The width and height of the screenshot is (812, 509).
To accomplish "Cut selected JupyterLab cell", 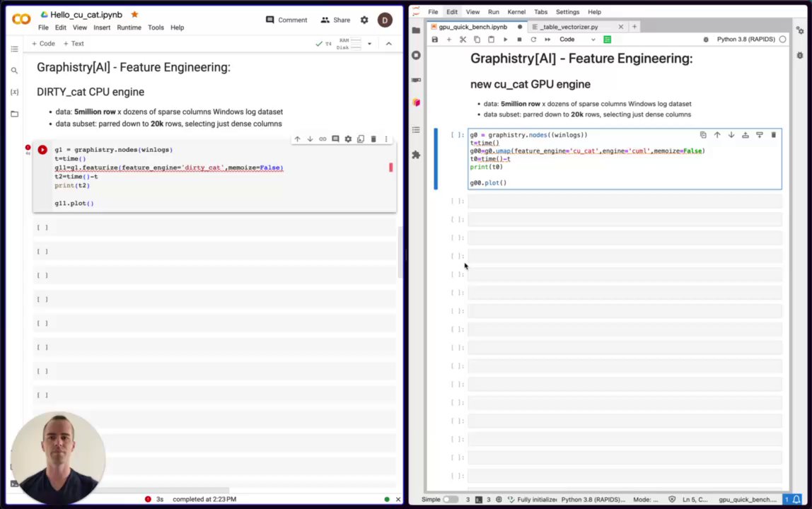I will [x=463, y=40].
